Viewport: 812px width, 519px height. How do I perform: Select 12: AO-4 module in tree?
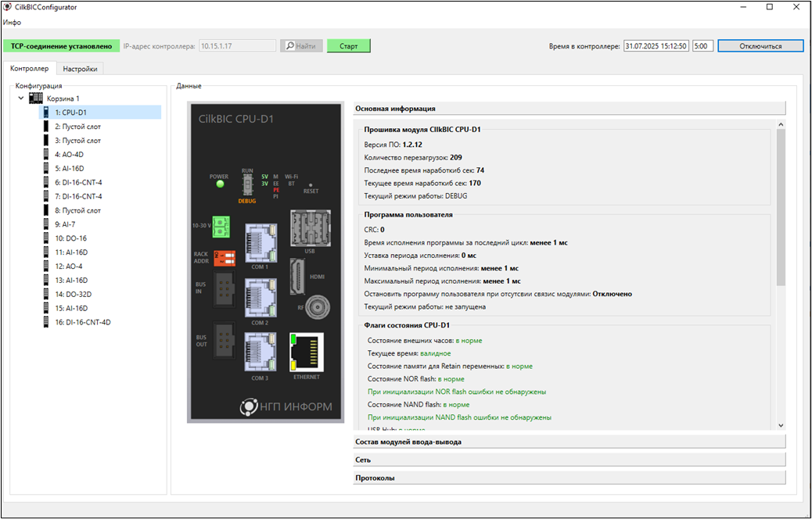(x=68, y=266)
